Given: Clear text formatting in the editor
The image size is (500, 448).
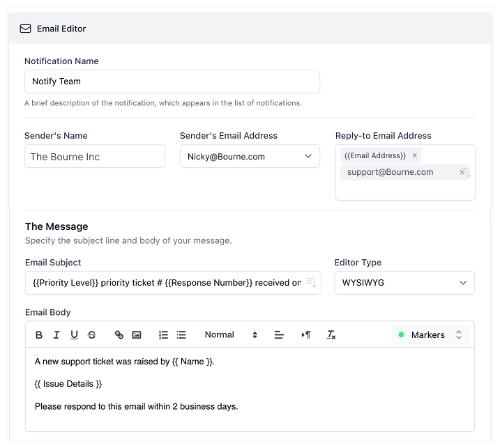Looking at the screenshot, I should (x=331, y=335).
